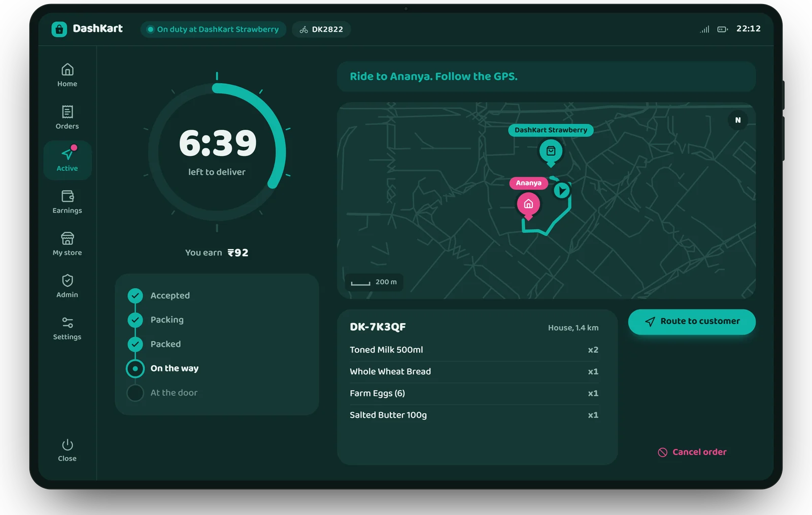
Task: Click the Close power icon
Action: click(67, 445)
